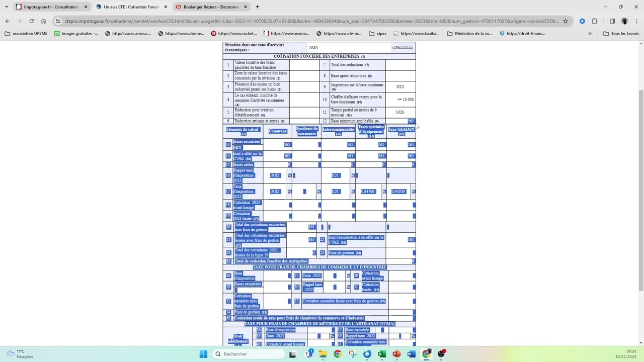
Task: Launch Microsoft Teams from taskbar
Action: pyautogui.click(x=308, y=354)
